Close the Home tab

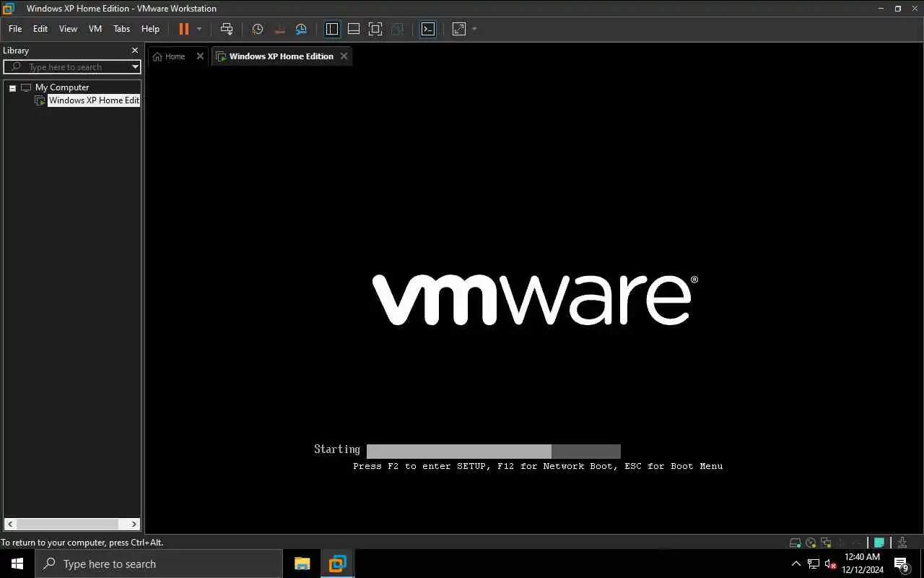tap(200, 56)
